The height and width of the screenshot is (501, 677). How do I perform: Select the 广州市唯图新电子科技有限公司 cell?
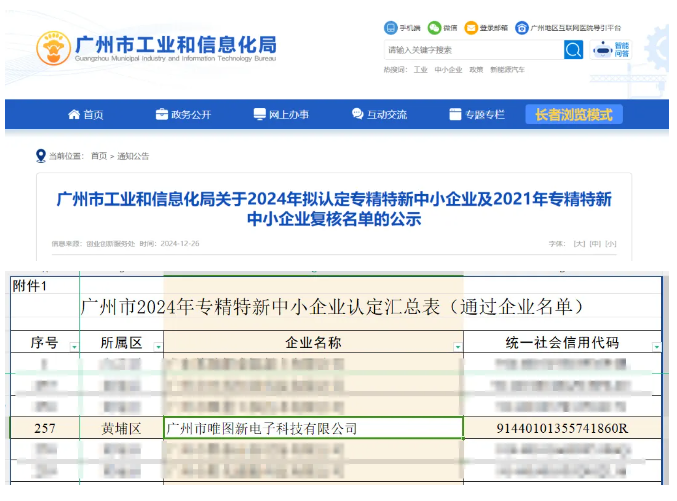pos(313,428)
